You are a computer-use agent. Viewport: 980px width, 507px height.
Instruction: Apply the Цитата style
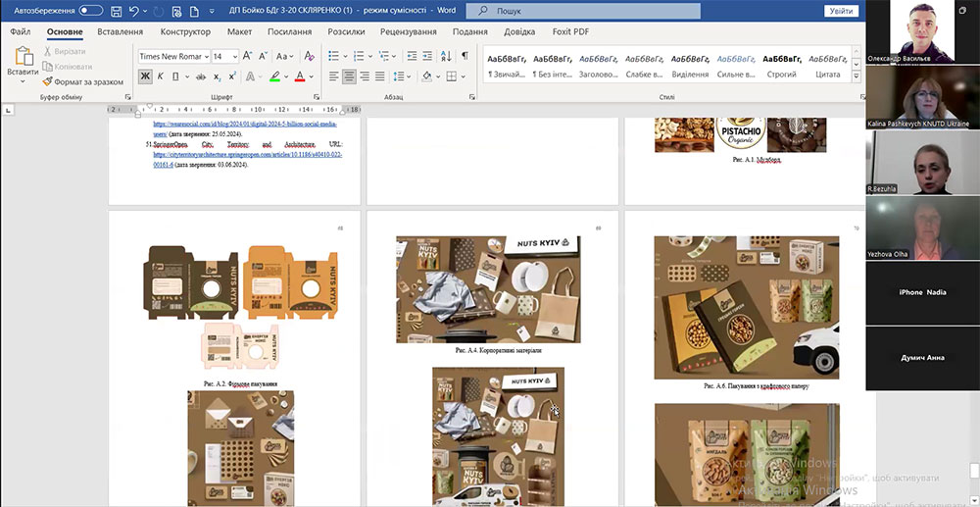(827, 67)
